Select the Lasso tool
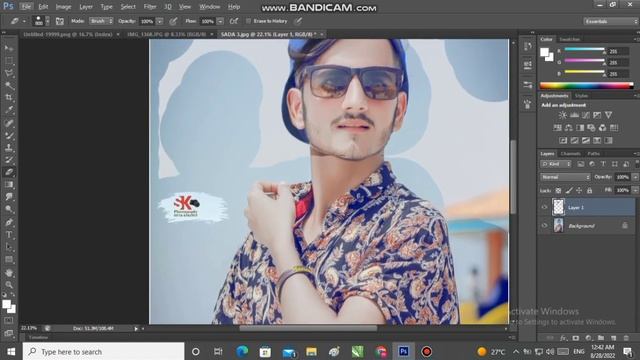This screenshot has width=640, height=360. point(9,73)
